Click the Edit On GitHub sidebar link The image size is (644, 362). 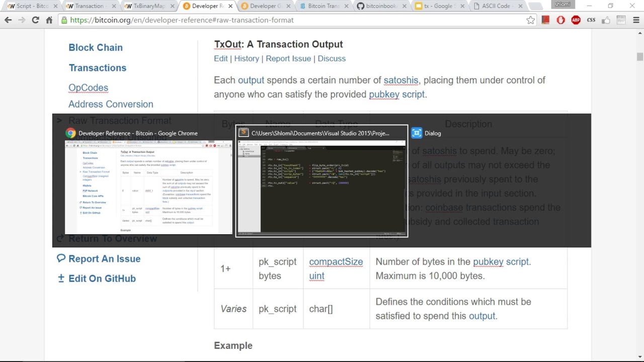[x=102, y=278]
